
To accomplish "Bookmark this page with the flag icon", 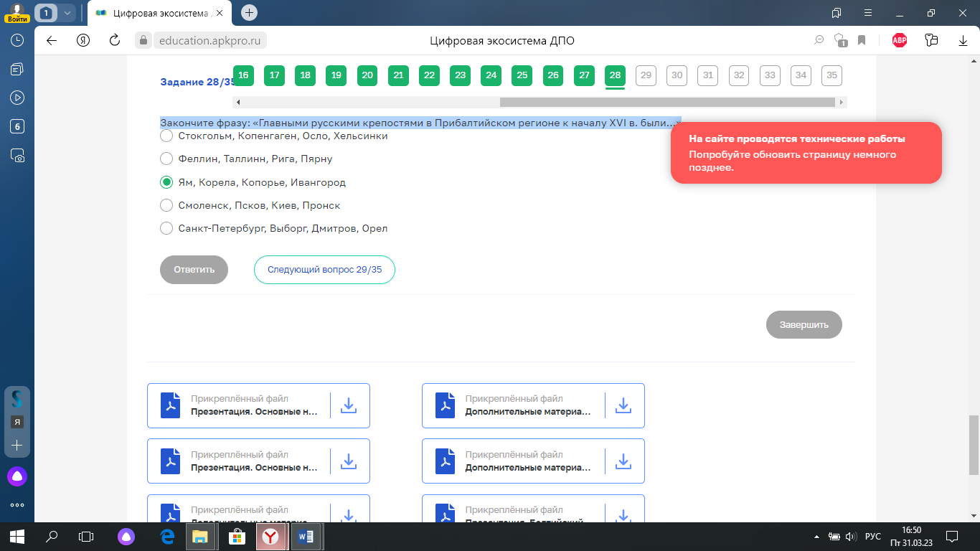I will [x=862, y=41].
